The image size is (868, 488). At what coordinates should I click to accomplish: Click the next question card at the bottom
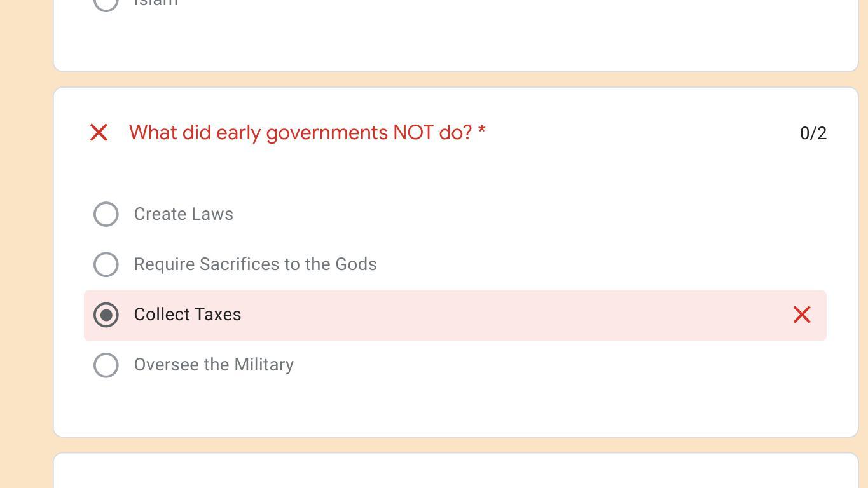pos(455,471)
